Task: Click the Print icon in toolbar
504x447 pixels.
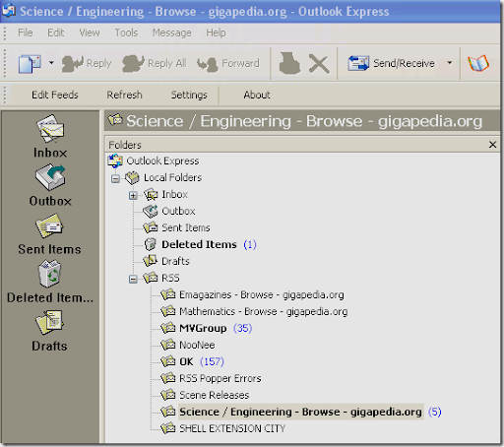Action: coord(289,63)
